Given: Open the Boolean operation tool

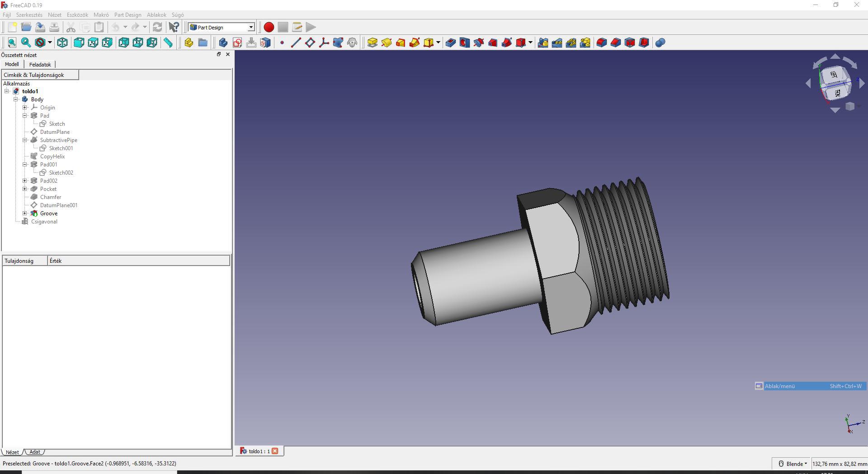Looking at the screenshot, I should point(660,43).
